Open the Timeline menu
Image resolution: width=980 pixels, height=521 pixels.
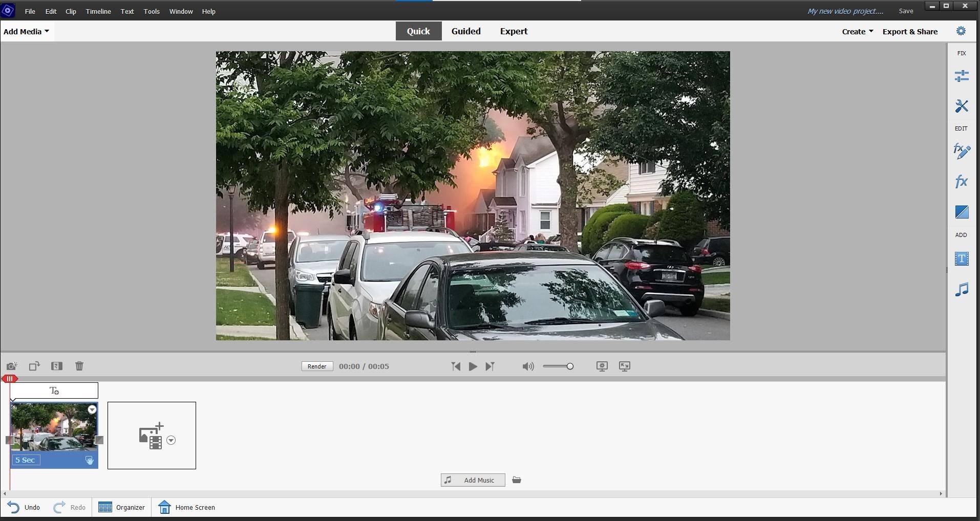pyautogui.click(x=98, y=11)
